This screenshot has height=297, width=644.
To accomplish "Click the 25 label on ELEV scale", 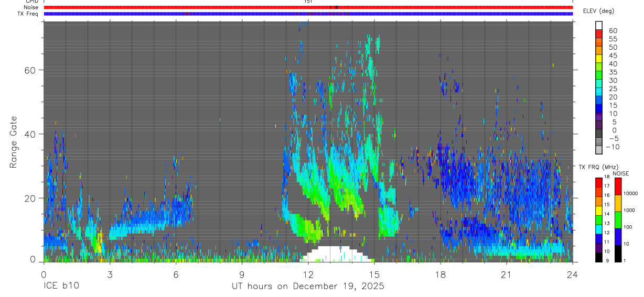I will (613, 89).
